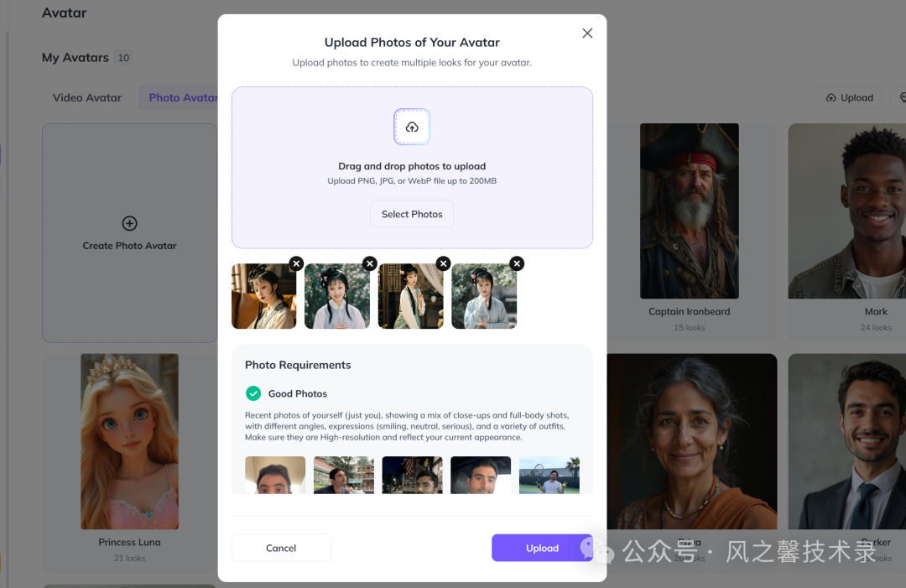Click the Upload button in background page toolbar
This screenshot has width=906, height=588.
[849, 97]
